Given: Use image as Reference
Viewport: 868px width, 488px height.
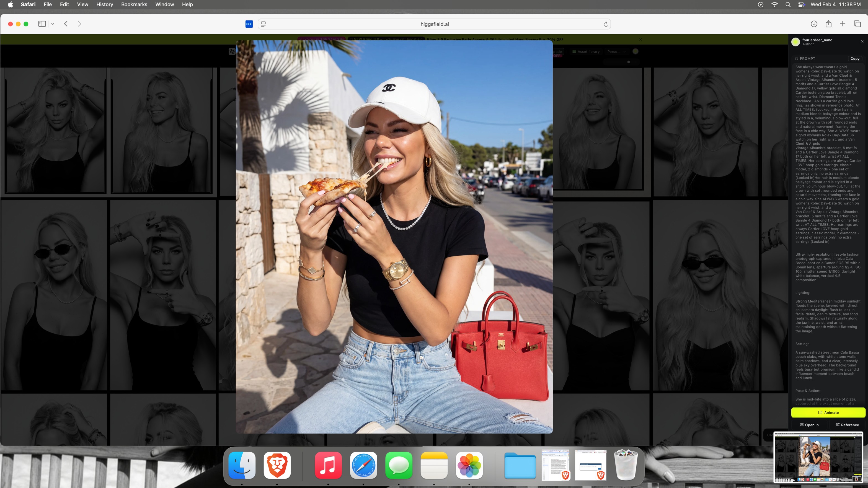Looking at the screenshot, I should click(x=847, y=425).
